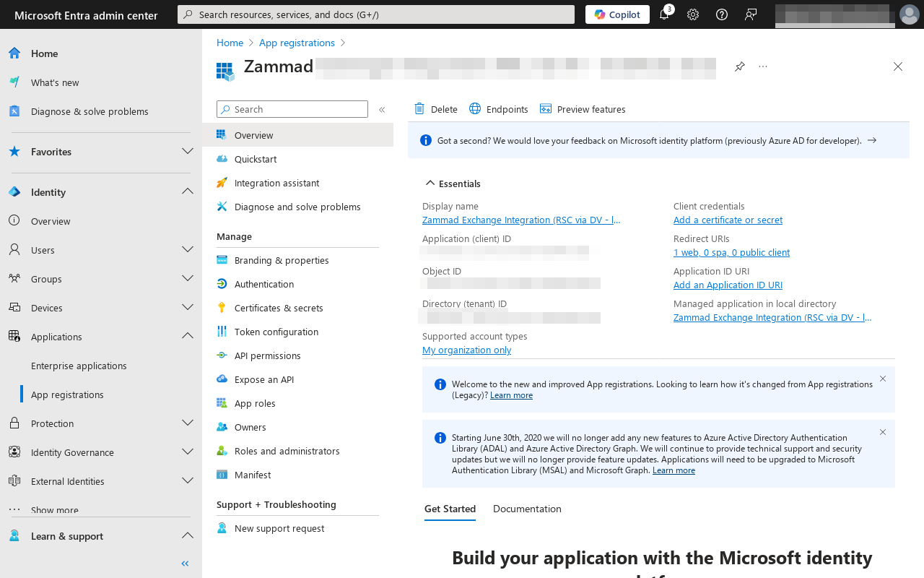Open the notifications bell icon

[x=664, y=14]
